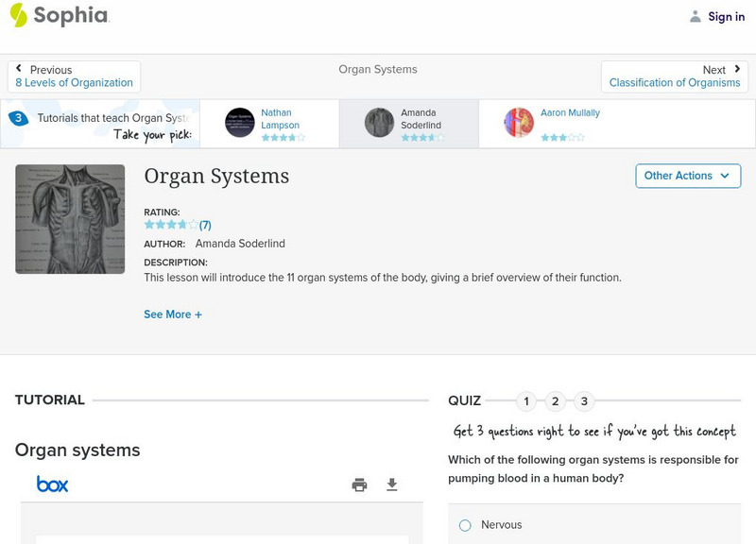This screenshot has height=544, width=756.
Task: Click the Sophia logo icon
Action: coord(18,15)
